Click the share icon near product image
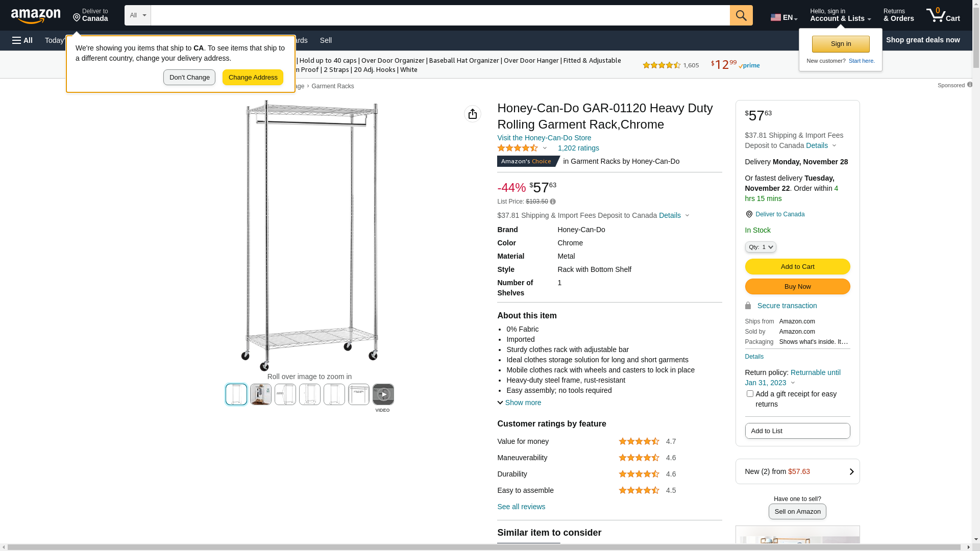The image size is (980, 551). tap(473, 114)
